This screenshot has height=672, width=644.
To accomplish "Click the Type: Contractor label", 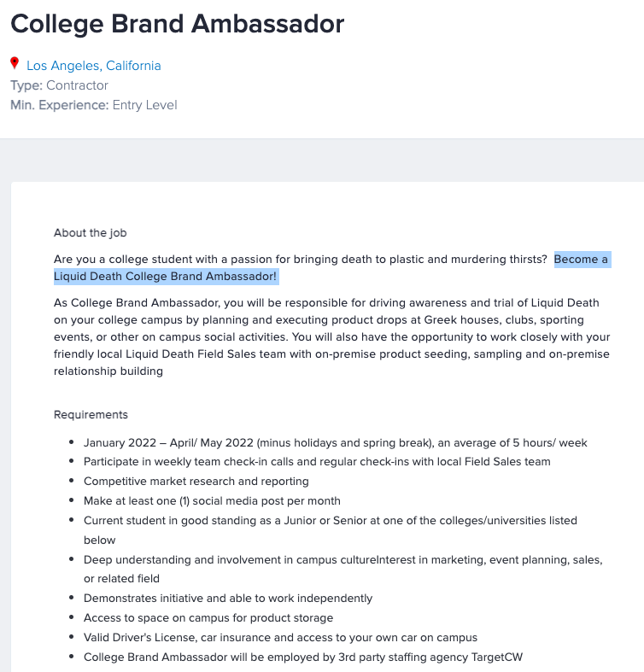I will pos(59,85).
